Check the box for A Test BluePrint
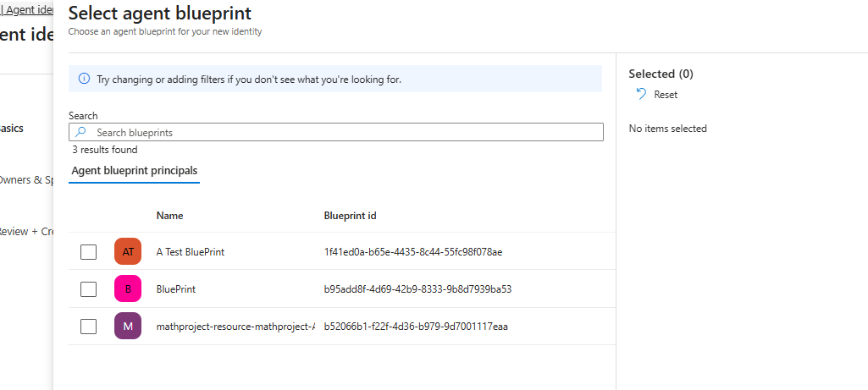Viewport: 868px width, 390px height. tap(88, 252)
